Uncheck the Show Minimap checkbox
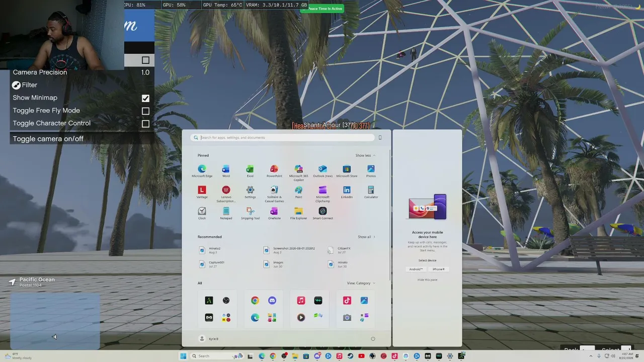This screenshot has width=644, height=362. tap(145, 98)
